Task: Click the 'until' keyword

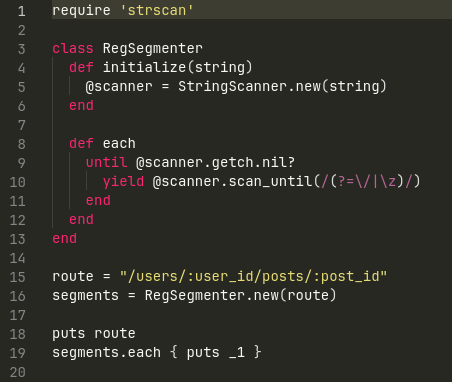Action: (107, 162)
